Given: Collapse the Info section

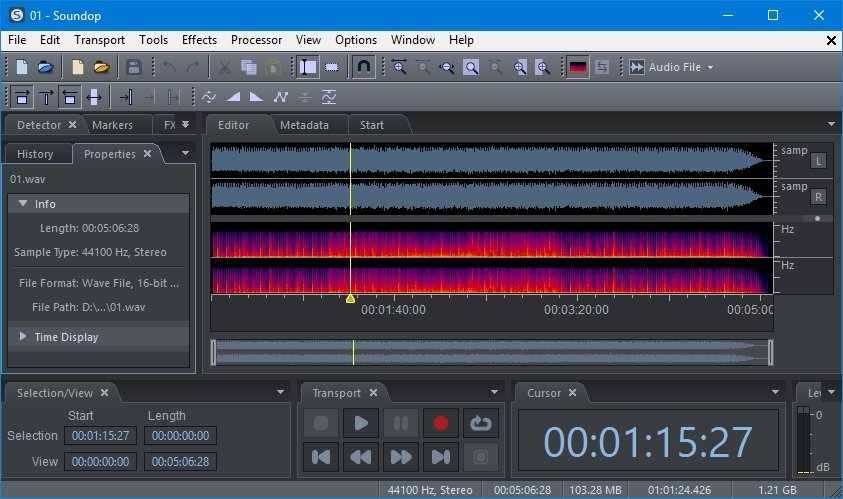Looking at the screenshot, I should 23,203.
